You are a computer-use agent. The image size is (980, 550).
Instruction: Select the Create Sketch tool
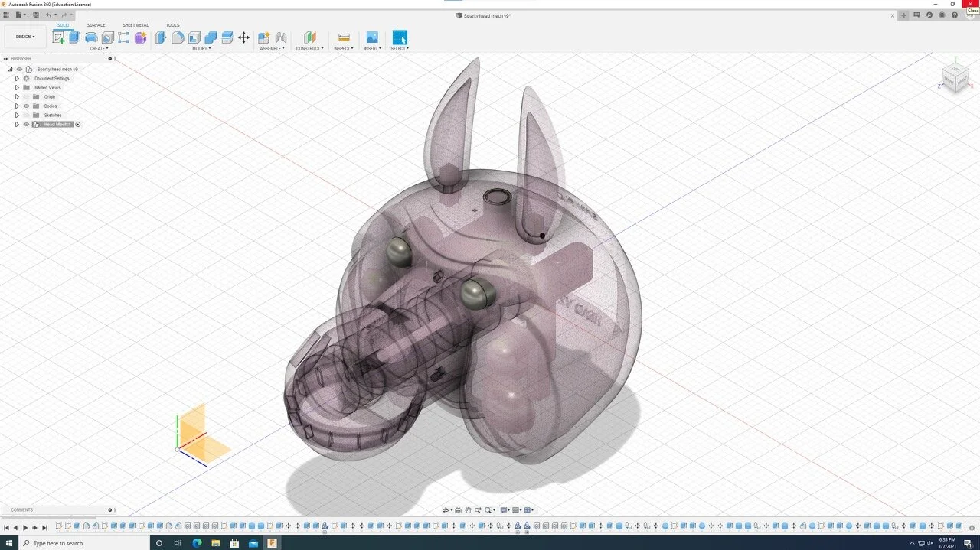coord(59,37)
